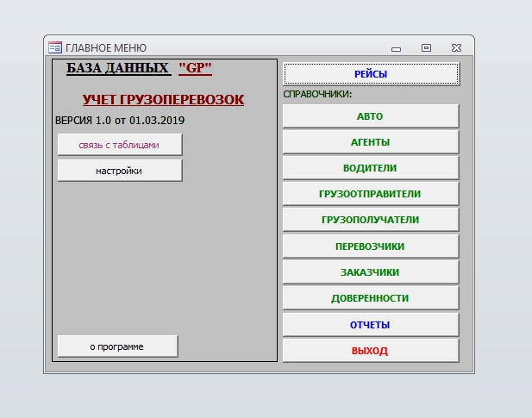Open the ОТЧЕТЫ reports section
The image size is (532, 418).
(x=371, y=325)
